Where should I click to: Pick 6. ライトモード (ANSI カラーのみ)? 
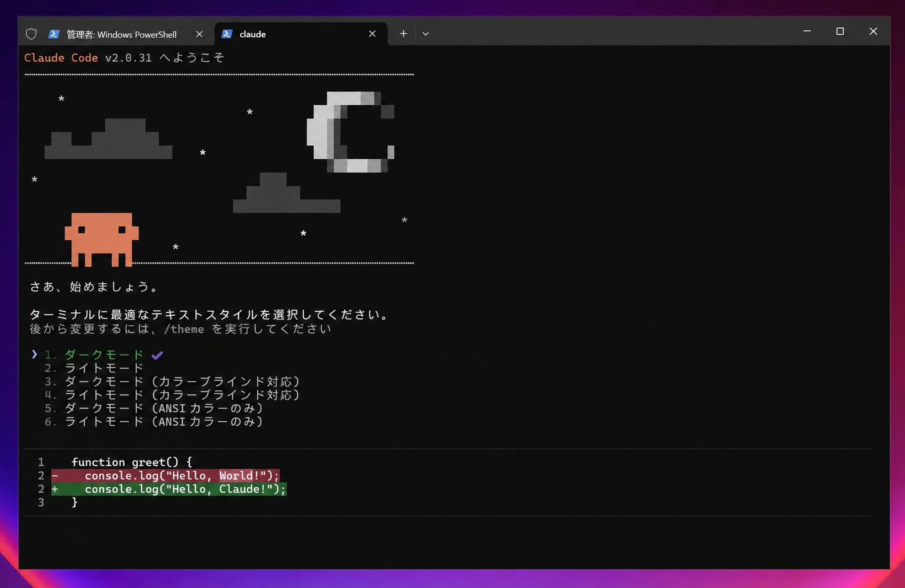(154, 422)
